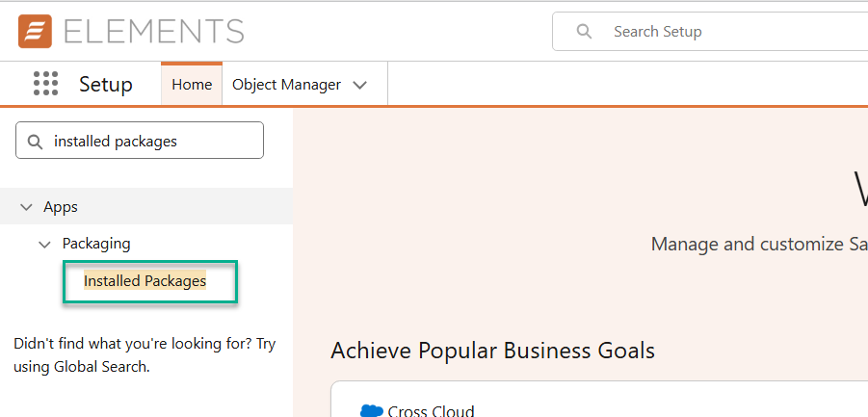Click the blue Cross Cloud icon
The image size is (868, 417).
click(371, 410)
